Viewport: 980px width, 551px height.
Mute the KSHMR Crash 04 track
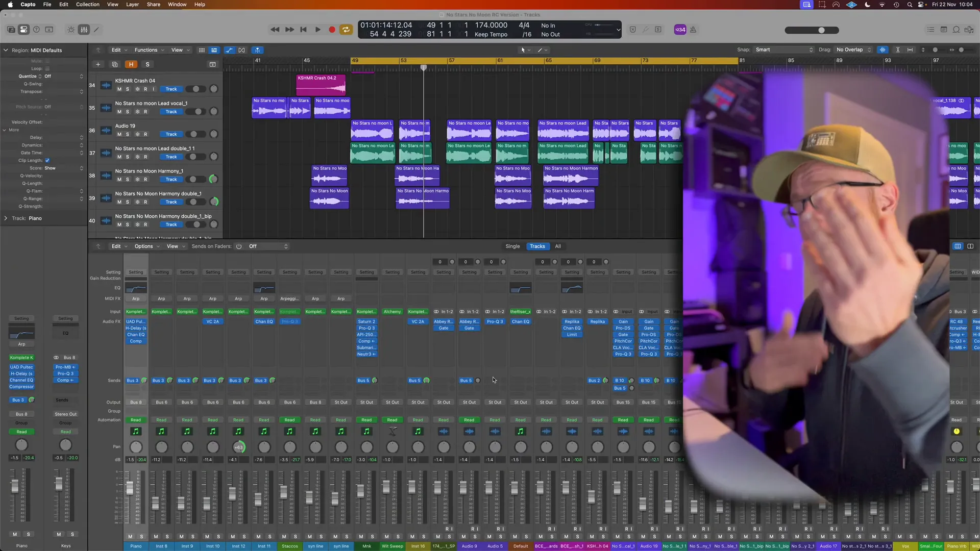pyautogui.click(x=119, y=89)
